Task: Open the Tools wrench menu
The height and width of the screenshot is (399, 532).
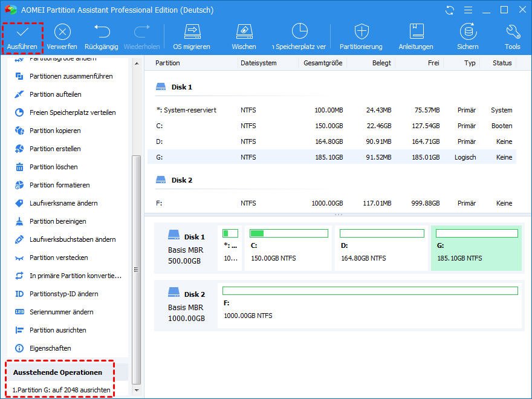Action: click(x=512, y=37)
